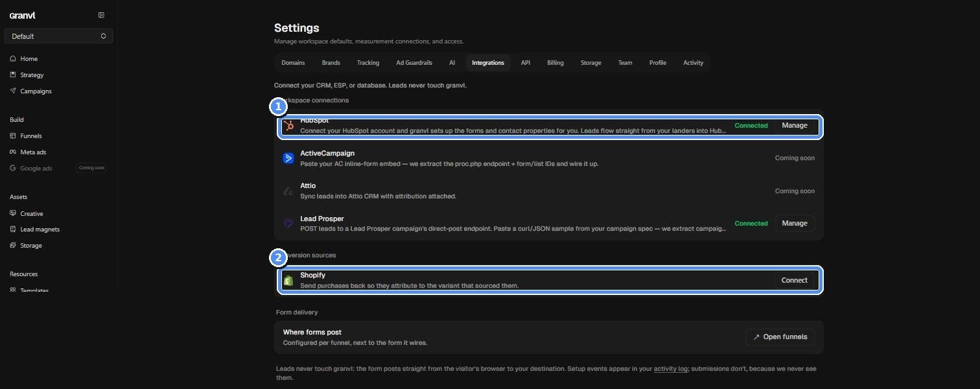Switch to the Profile tab
Screen dimensions: 980x389
(x=658, y=63)
